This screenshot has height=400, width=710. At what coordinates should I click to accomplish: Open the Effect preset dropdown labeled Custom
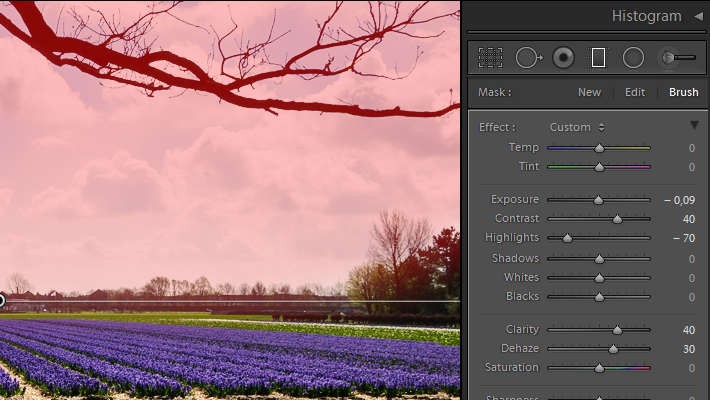coord(577,127)
